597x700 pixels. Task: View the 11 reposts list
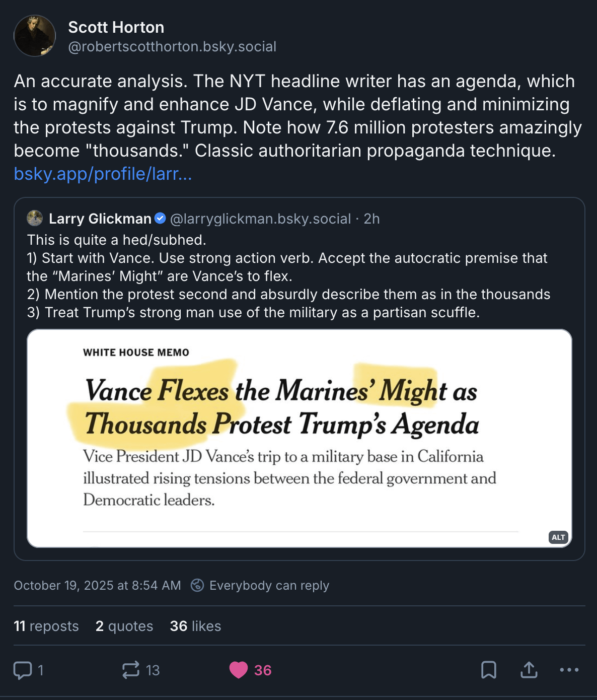coord(46,626)
